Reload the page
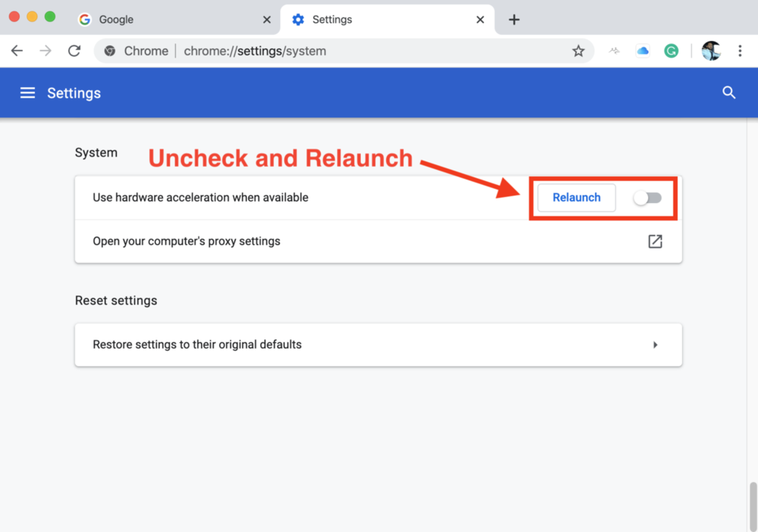 tap(74, 51)
